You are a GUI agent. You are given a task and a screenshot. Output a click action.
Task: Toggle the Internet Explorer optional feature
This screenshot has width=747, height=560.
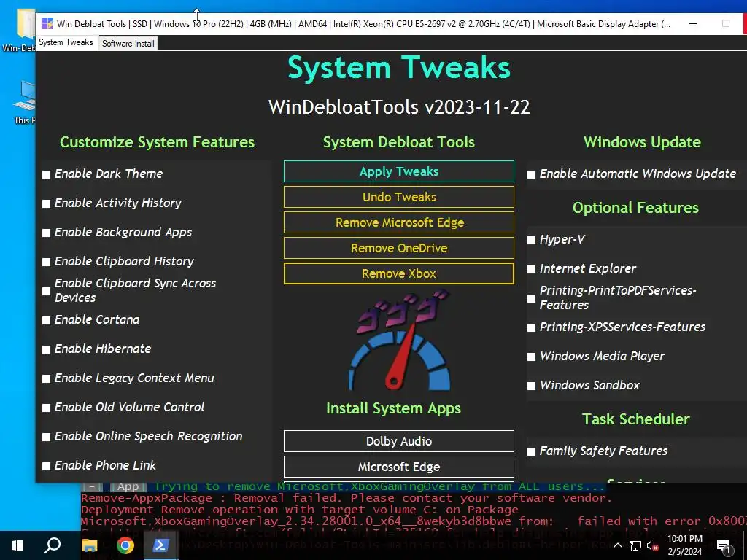(x=531, y=269)
